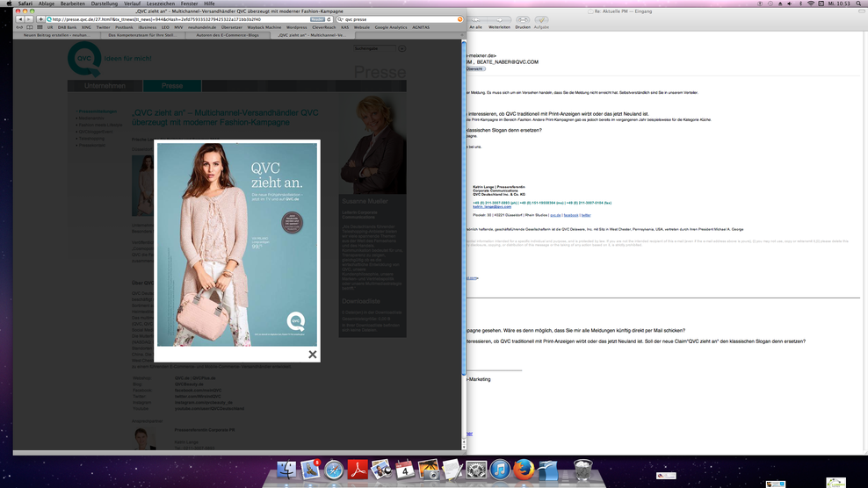Open the CleverReach bookmark
Screen dimensions: 868x488
pos(324,27)
